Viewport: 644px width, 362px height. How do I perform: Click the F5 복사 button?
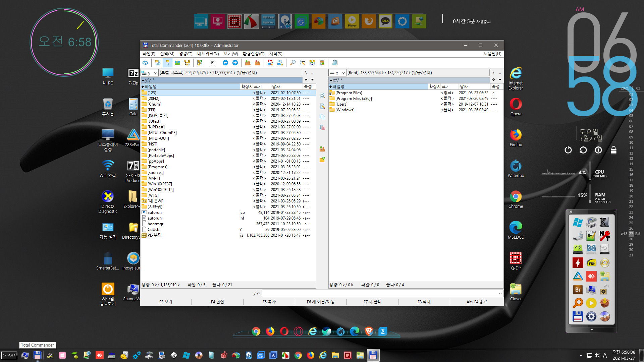click(x=269, y=302)
